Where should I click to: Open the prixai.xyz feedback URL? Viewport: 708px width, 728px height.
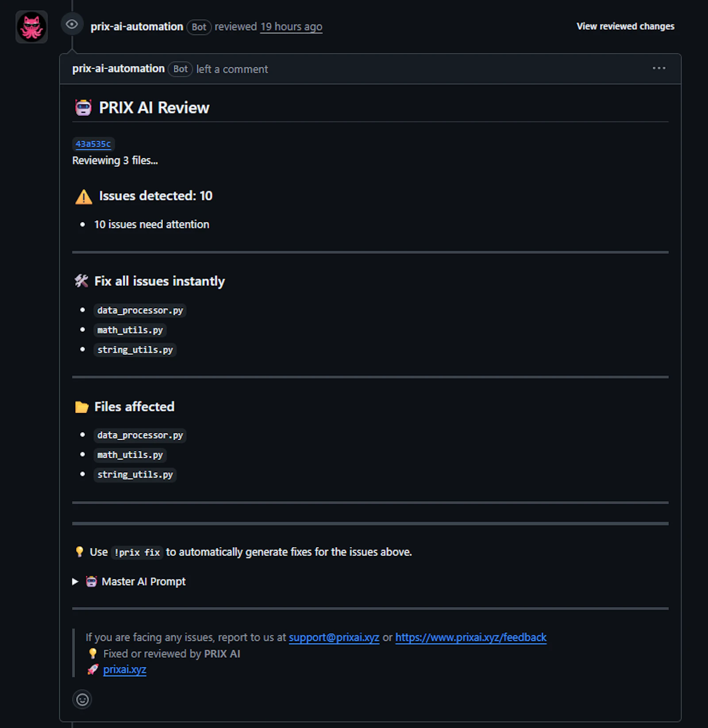(471, 637)
